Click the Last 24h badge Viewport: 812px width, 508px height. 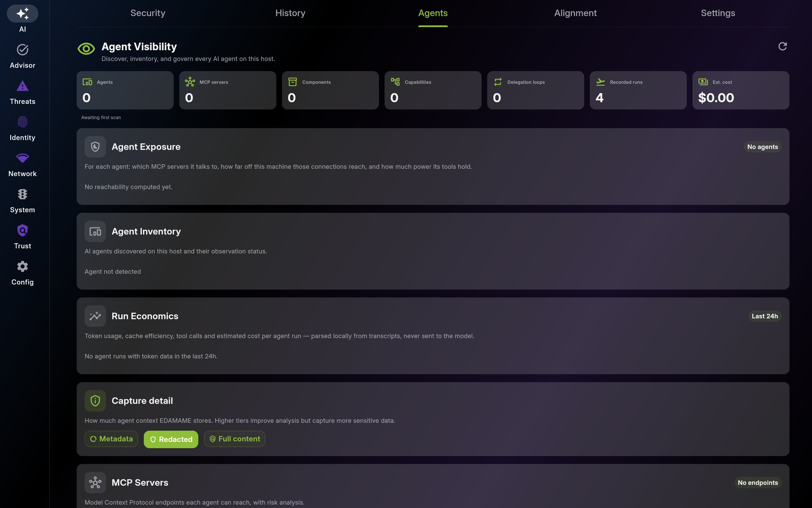(x=765, y=316)
